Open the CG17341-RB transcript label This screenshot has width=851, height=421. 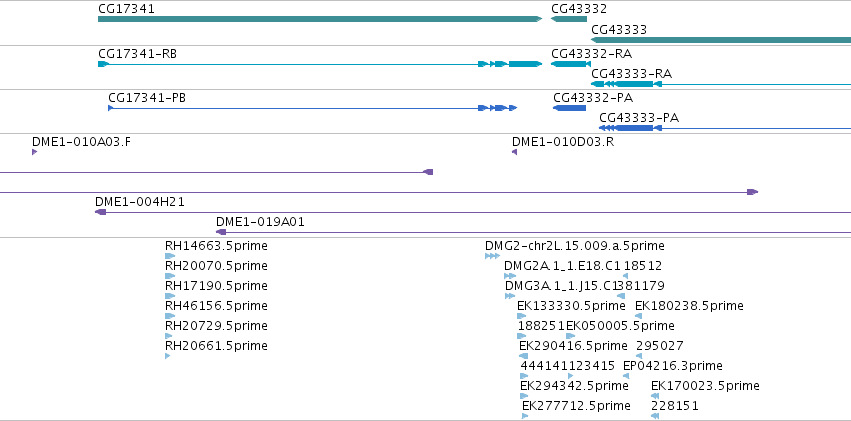click(137, 54)
